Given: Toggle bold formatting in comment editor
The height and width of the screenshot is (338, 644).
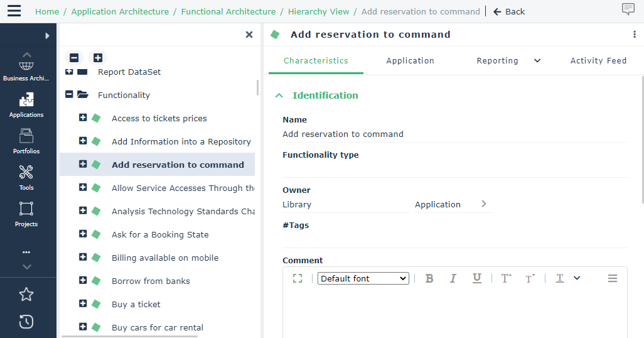Looking at the screenshot, I should [x=429, y=278].
